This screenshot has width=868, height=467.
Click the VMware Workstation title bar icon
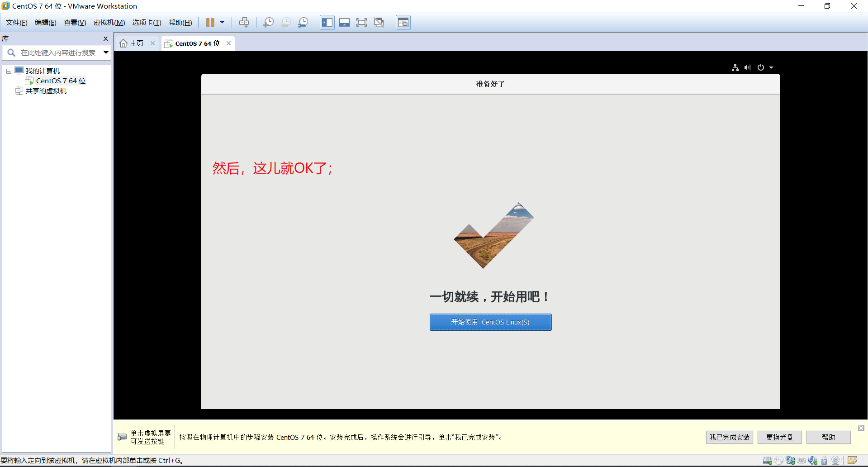[x=5, y=6]
